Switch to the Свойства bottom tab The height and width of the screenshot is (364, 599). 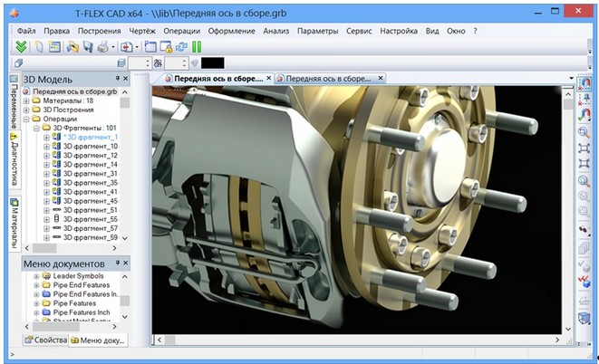click(43, 340)
